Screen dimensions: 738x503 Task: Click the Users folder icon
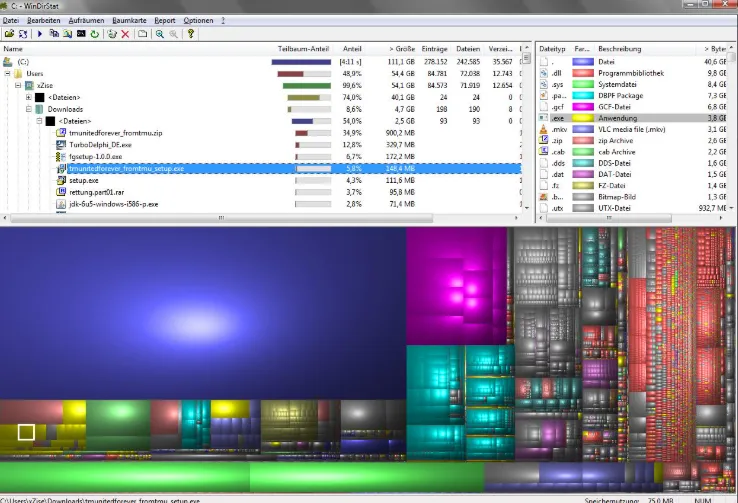pyautogui.click(x=18, y=73)
